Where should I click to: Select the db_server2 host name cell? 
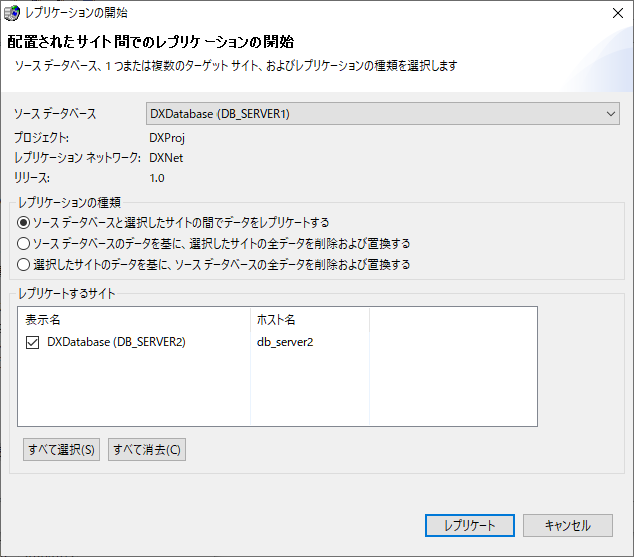[286, 342]
